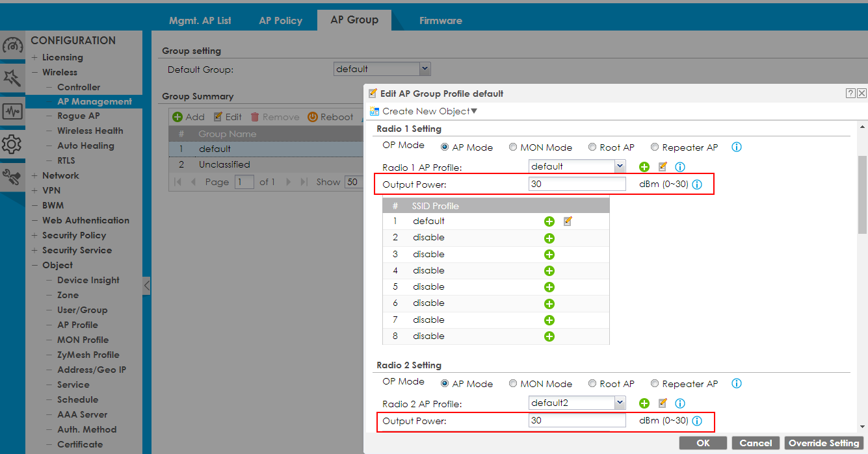Click edit icon next to Radio 2 AP Profile
This screenshot has height=454, width=868.
coord(663,403)
